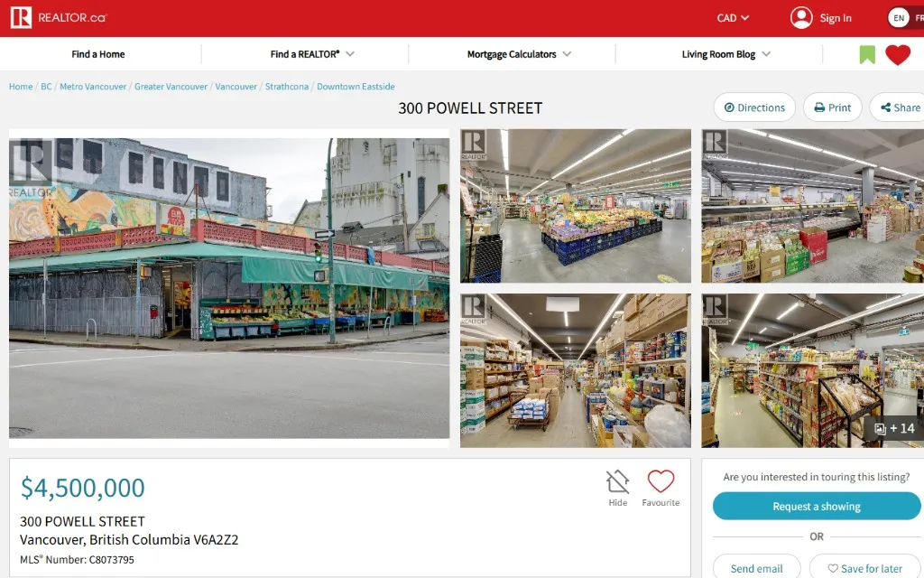Expand the Find a REALTOR menu
Image resolution: width=924 pixels, height=578 pixels.
click(x=312, y=54)
